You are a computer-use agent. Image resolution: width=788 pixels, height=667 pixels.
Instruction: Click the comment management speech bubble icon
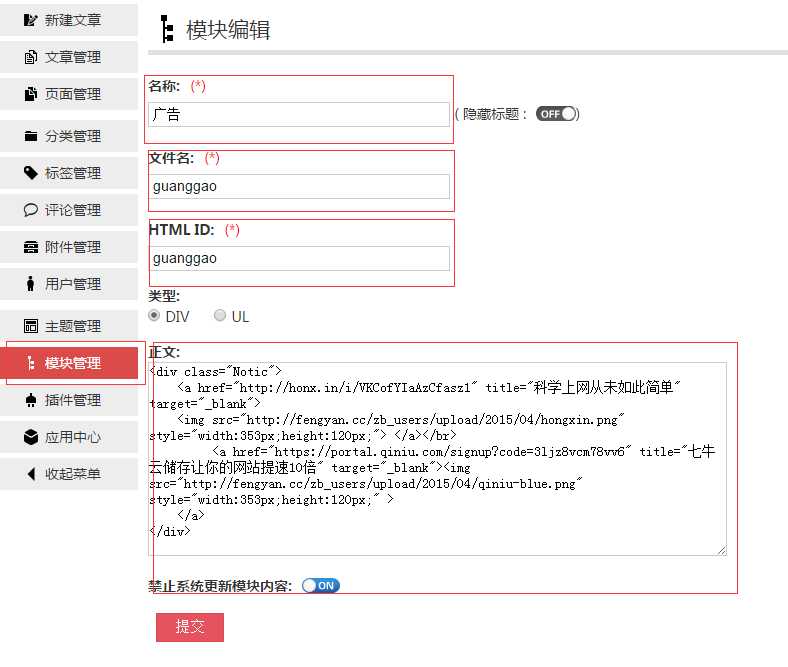click(x=31, y=210)
